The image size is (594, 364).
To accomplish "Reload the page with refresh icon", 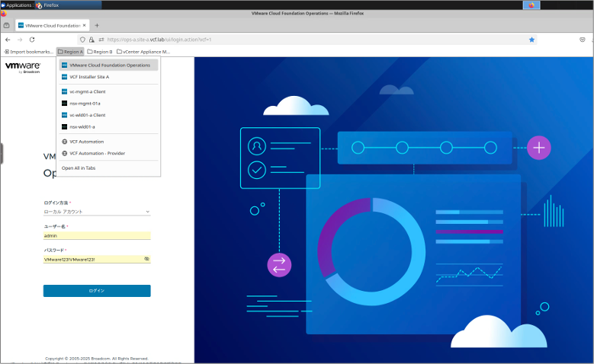I will 32,40.
